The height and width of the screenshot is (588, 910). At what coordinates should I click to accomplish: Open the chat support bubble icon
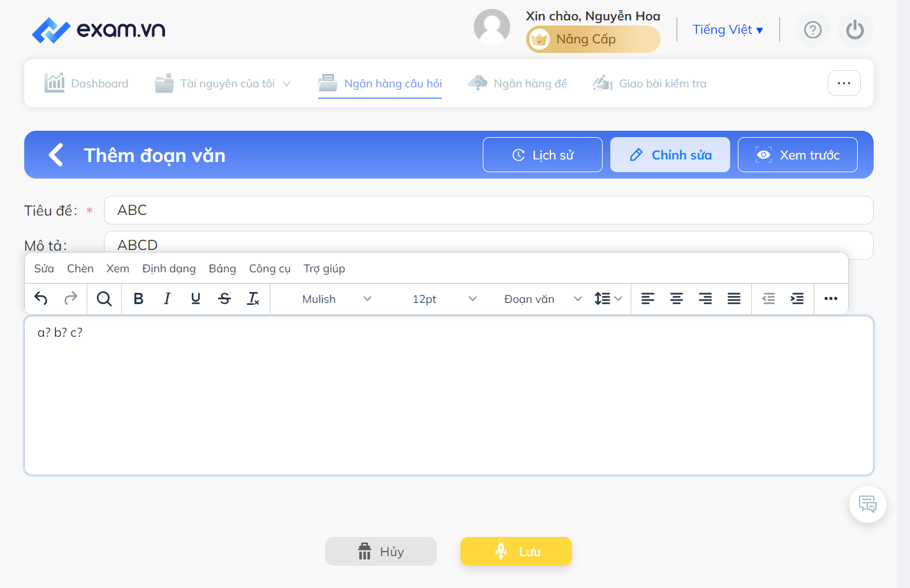868,504
